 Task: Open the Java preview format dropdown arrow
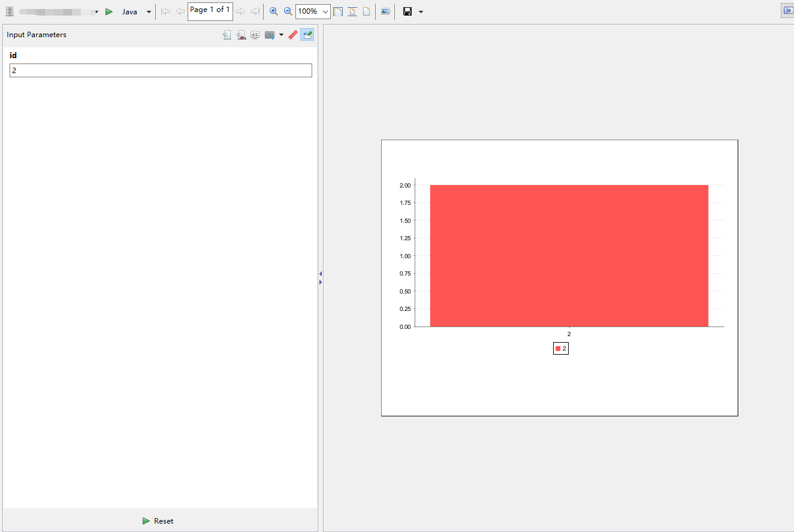click(149, 12)
